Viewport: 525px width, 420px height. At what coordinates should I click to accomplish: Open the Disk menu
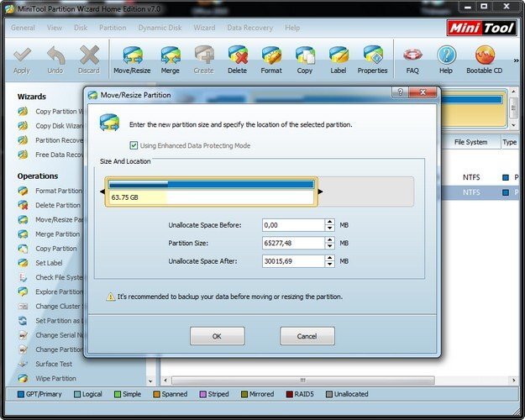pyautogui.click(x=81, y=28)
